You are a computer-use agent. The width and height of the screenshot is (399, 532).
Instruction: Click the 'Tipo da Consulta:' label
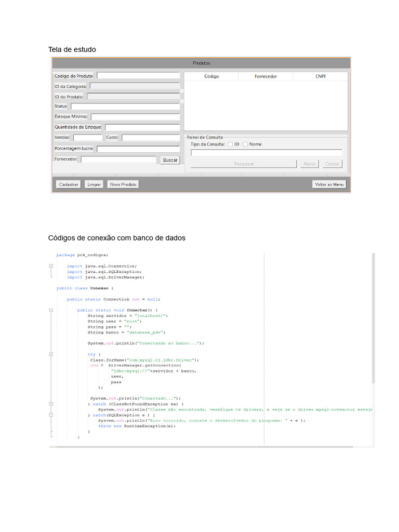coord(208,144)
